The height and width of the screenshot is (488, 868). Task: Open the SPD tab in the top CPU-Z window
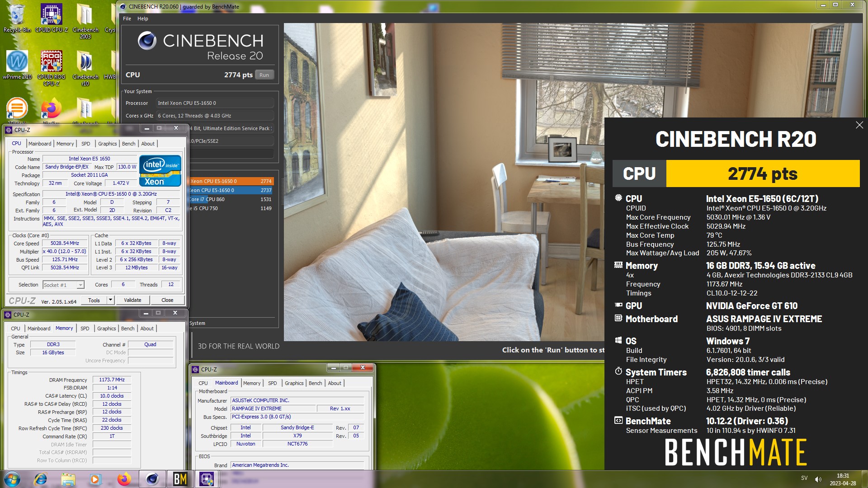tap(86, 144)
